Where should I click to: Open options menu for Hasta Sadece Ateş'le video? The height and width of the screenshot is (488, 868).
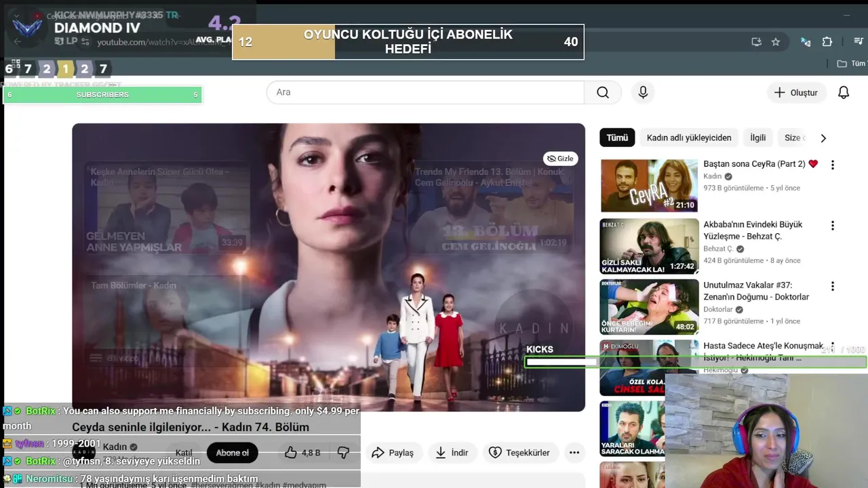click(x=833, y=347)
